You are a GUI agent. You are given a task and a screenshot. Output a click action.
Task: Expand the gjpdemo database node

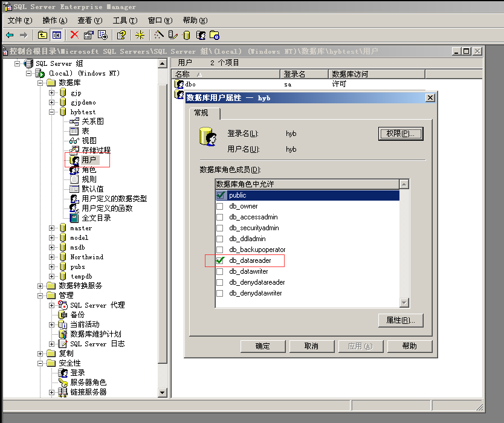point(52,103)
